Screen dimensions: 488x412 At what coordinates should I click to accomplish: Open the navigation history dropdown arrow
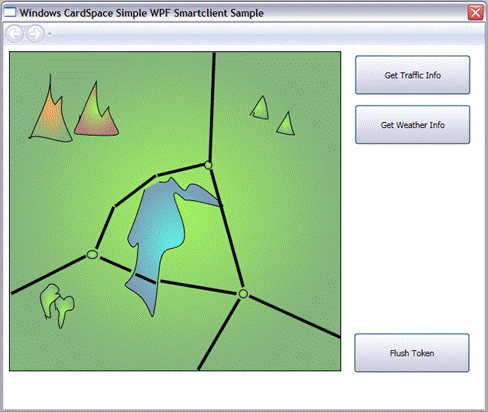click(x=50, y=34)
